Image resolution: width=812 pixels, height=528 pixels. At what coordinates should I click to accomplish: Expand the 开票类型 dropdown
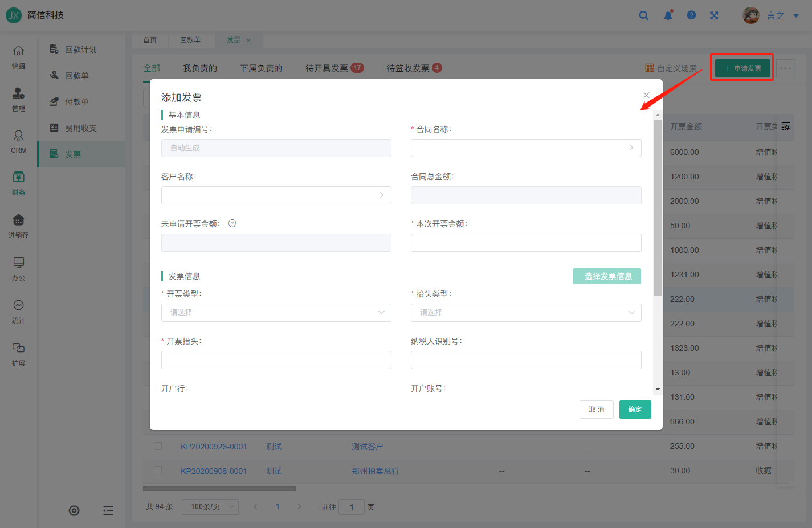tap(276, 313)
